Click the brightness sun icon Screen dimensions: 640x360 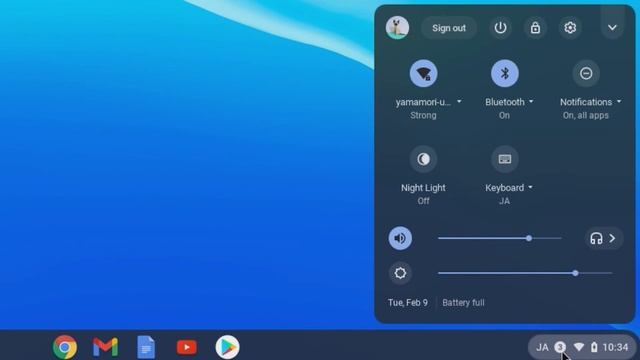400,273
